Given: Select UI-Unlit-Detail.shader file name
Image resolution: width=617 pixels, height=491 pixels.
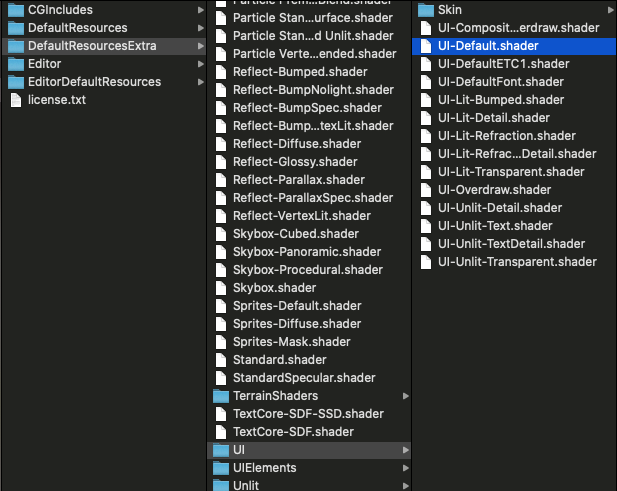Looking at the screenshot, I should point(500,208).
